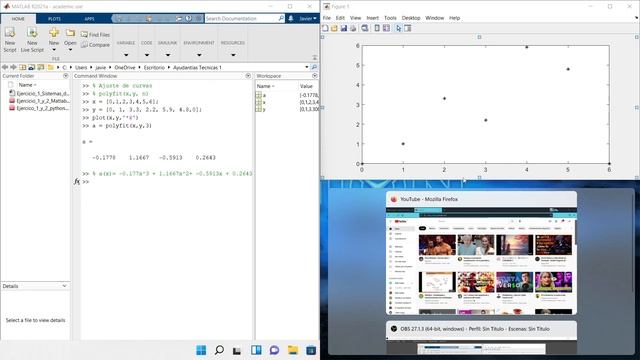Click the search magnifier in Search Documentation
Viewport: 640px width, 360px height.
coord(281,18)
